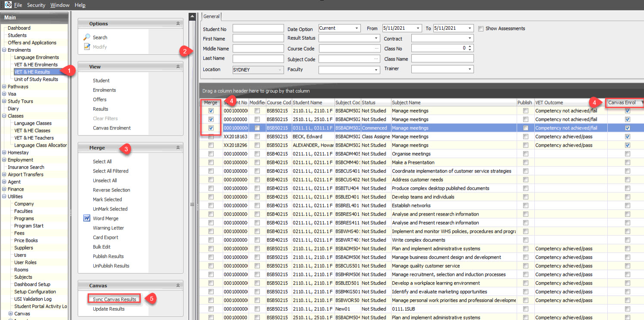644x320 pixels.
Task: Uncheck the Merge checkbox in first row
Action: point(211,111)
